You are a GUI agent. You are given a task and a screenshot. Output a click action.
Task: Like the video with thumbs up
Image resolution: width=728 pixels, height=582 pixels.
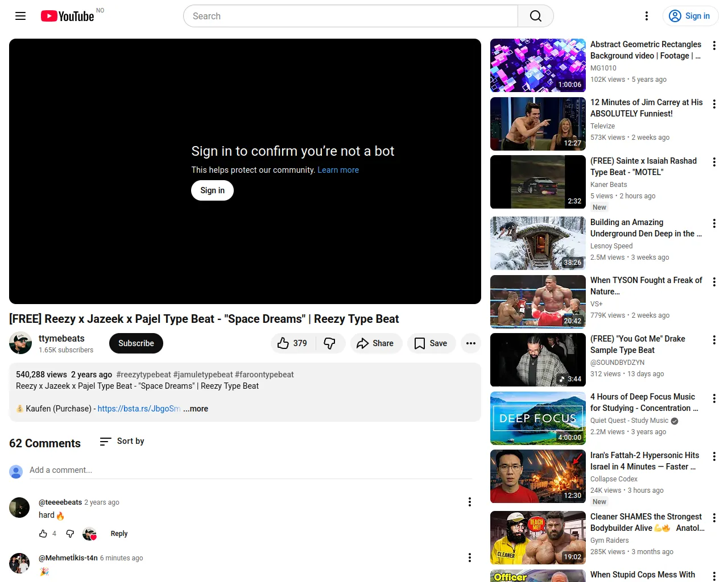(292, 343)
